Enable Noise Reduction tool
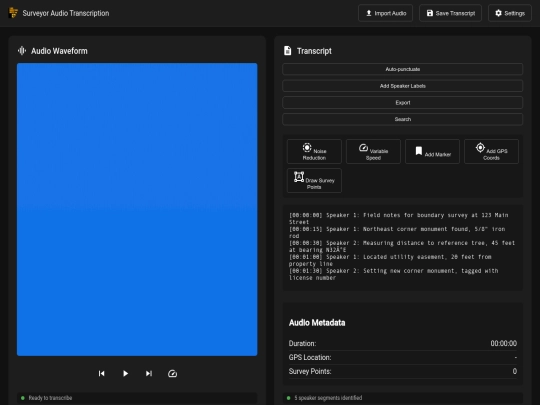Image resolution: width=540 pixels, height=405 pixels. pyautogui.click(x=314, y=152)
